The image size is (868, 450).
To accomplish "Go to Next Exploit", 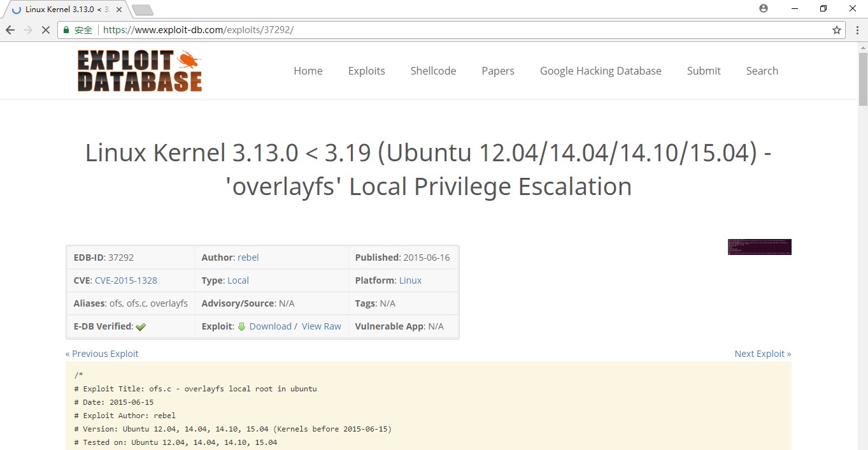I will 763,354.
